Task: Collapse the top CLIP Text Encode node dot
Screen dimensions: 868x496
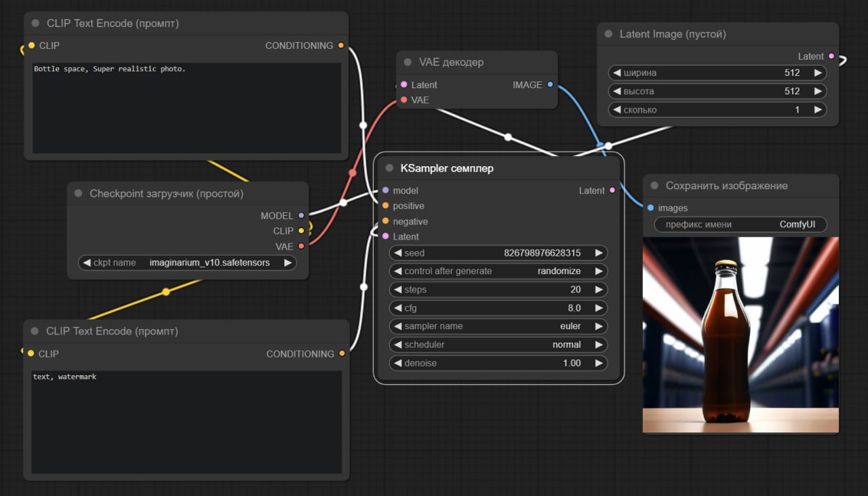Action: (35, 23)
